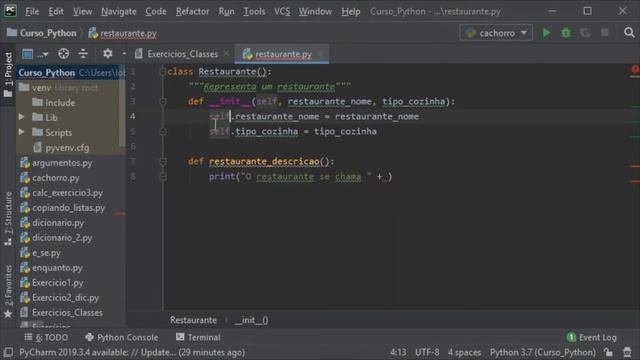Start debugging with the green bug icon

tap(565, 33)
